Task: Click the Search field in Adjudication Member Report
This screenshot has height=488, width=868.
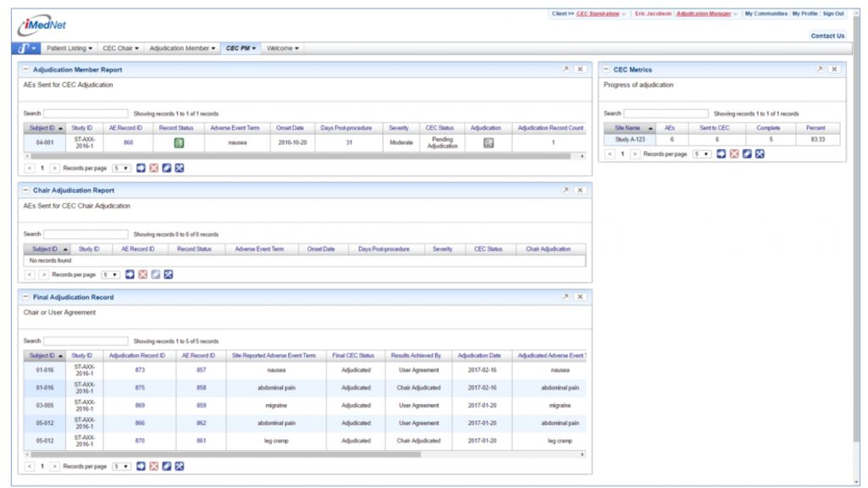Action: point(86,114)
